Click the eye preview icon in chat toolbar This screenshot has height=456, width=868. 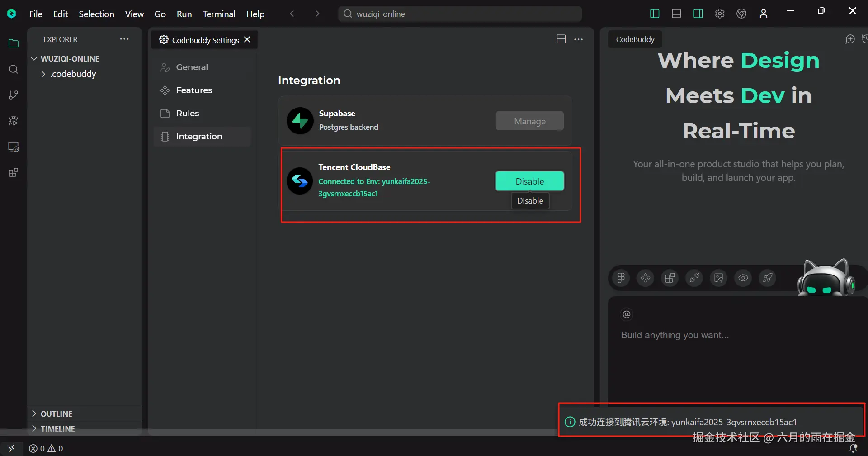tap(743, 278)
